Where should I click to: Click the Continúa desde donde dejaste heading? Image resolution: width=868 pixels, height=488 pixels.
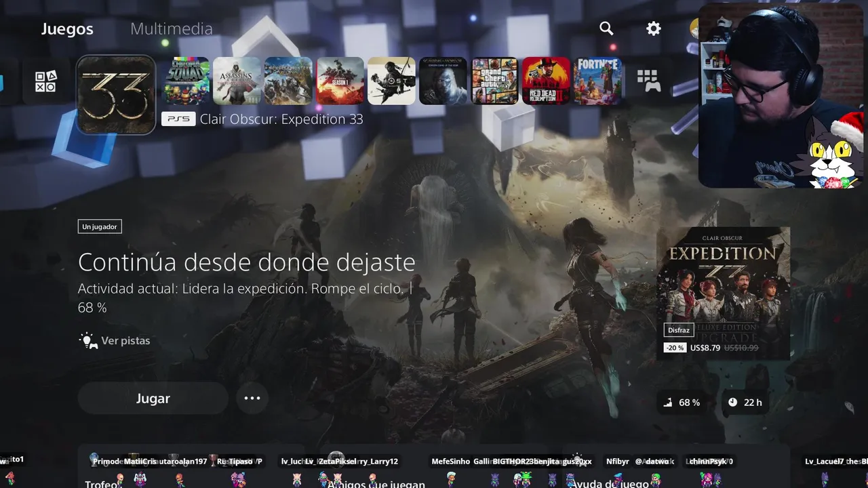click(x=246, y=262)
